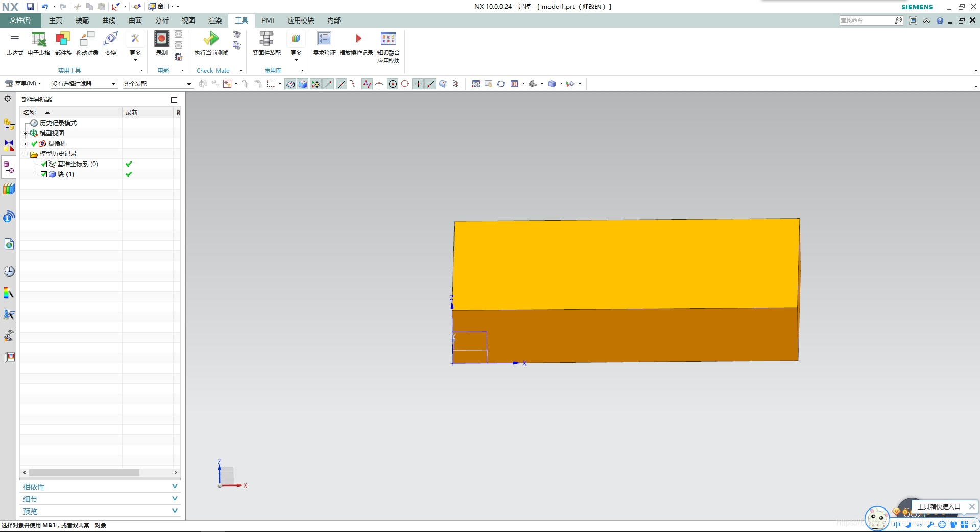This screenshot has width=980, height=532.
Task: Open 更多 in 重用库 group
Action: click(x=296, y=46)
